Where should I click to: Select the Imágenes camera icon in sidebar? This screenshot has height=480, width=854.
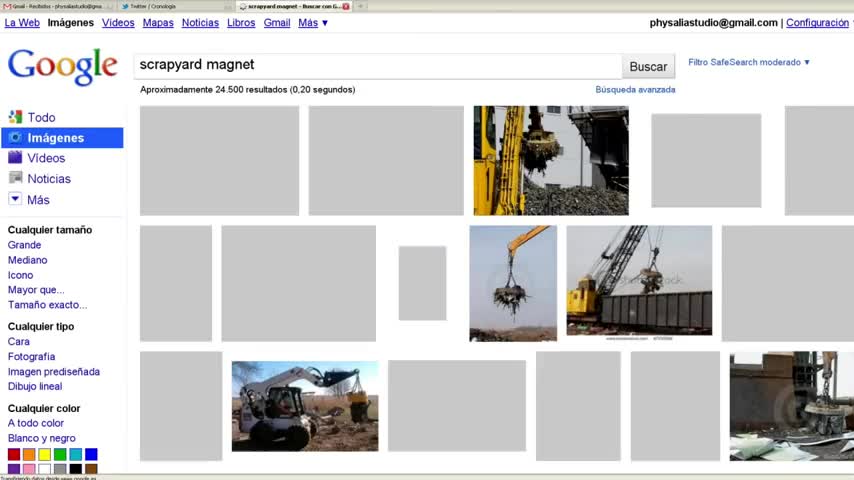[15, 137]
